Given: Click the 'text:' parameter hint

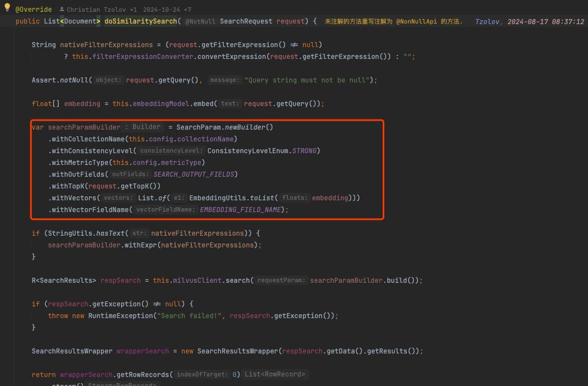Looking at the screenshot, I should pyautogui.click(x=230, y=104).
